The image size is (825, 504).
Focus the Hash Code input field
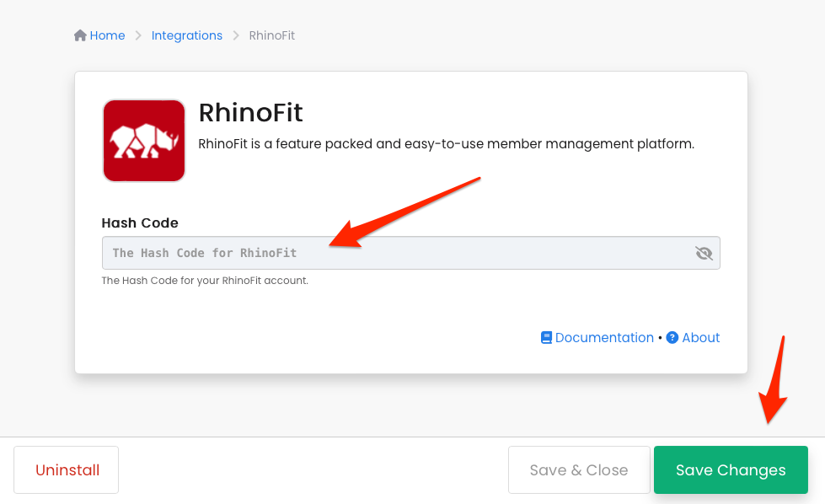410,253
